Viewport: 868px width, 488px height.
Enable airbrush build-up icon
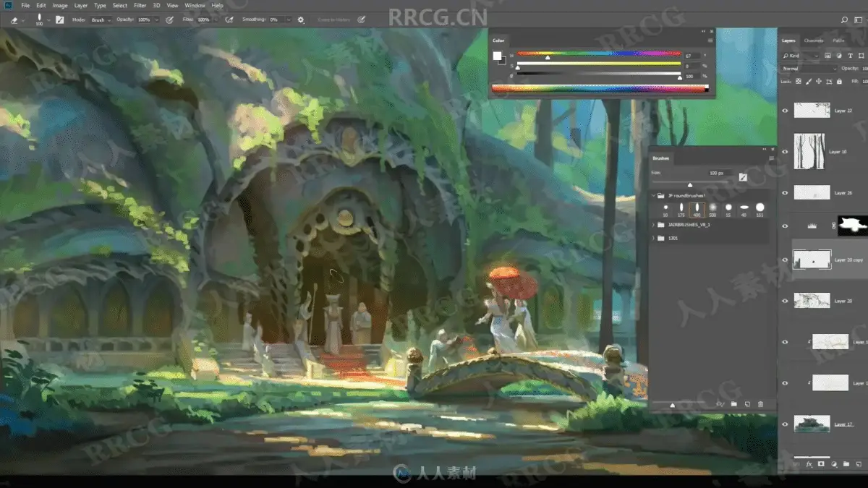[x=229, y=20]
